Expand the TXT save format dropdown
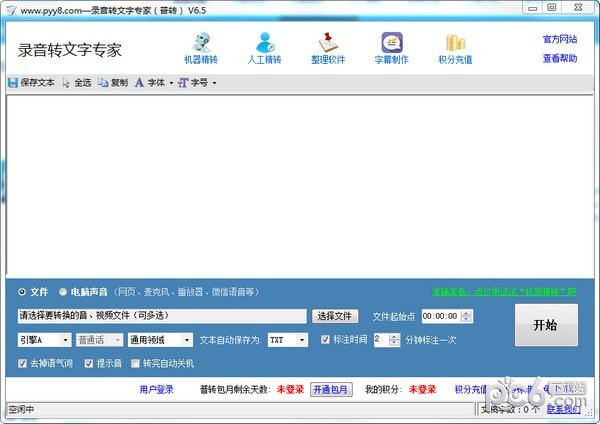The height and width of the screenshot is (424, 600). pyautogui.click(x=302, y=340)
